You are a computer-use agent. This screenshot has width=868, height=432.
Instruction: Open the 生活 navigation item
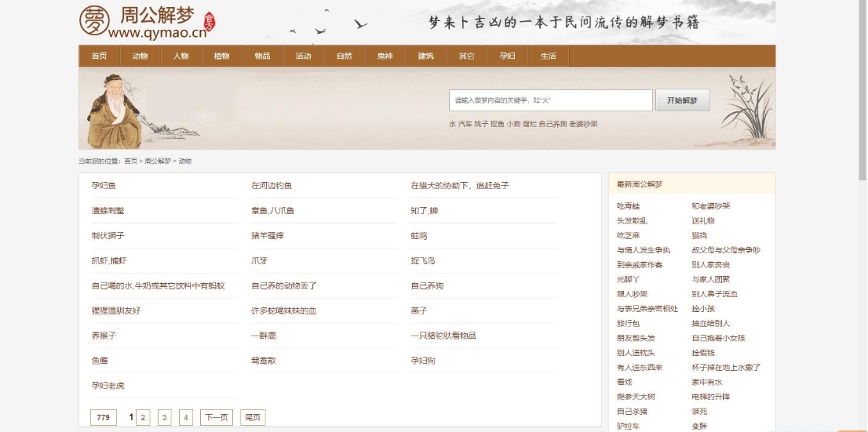[x=548, y=56]
